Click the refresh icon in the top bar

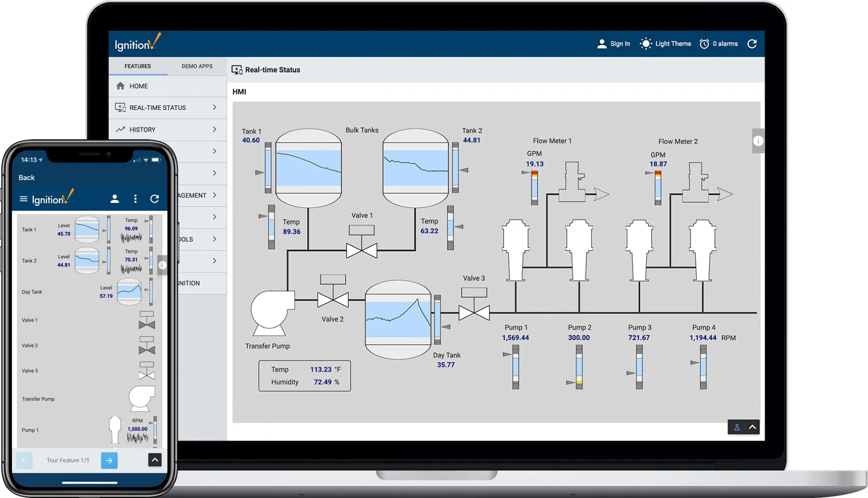(752, 44)
